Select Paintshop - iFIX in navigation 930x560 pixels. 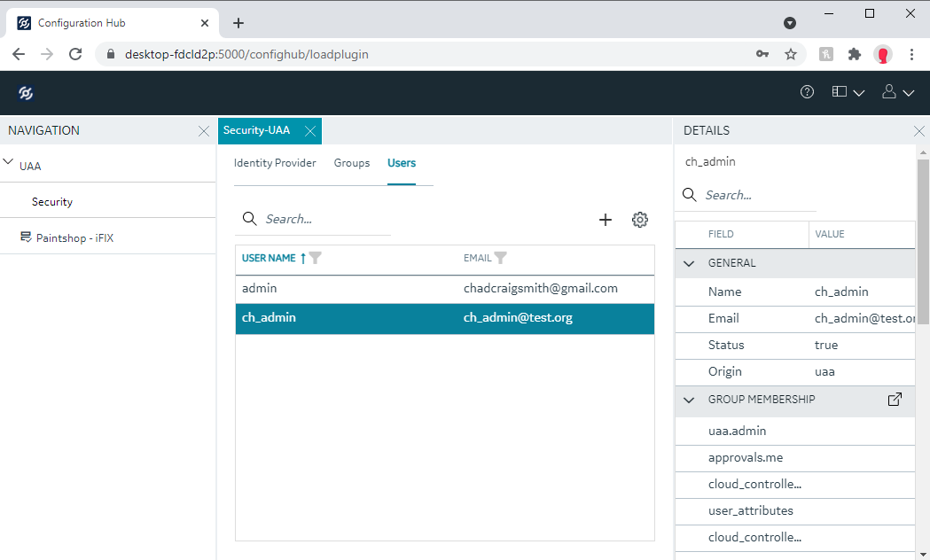(x=74, y=237)
